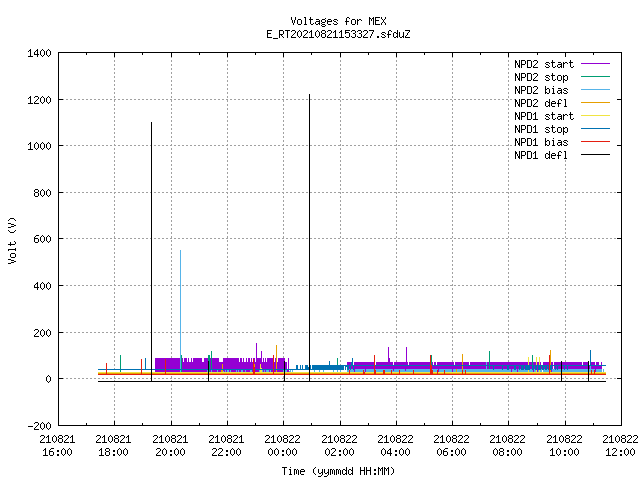The width and height of the screenshot is (640, 480).
Task: Click the 'Volt (V)' y-axis label
Action: point(12,240)
